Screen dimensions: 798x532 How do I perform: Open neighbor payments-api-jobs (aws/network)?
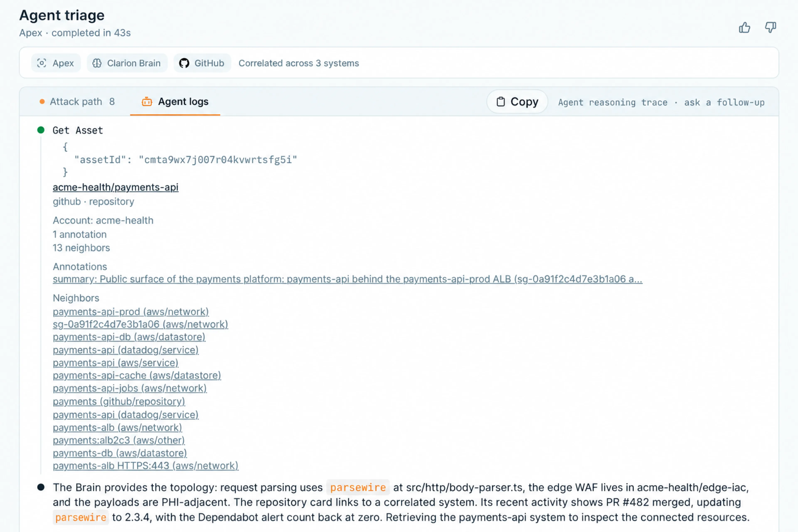130,388
